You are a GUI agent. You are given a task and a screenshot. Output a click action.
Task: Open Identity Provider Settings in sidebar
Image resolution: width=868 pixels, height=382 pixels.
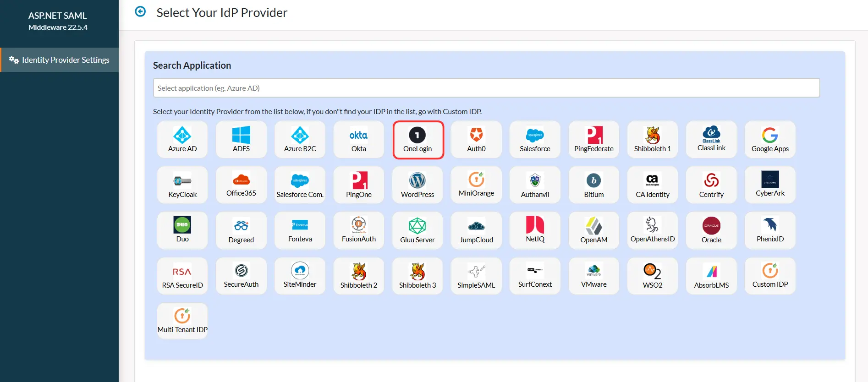(60, 60)
